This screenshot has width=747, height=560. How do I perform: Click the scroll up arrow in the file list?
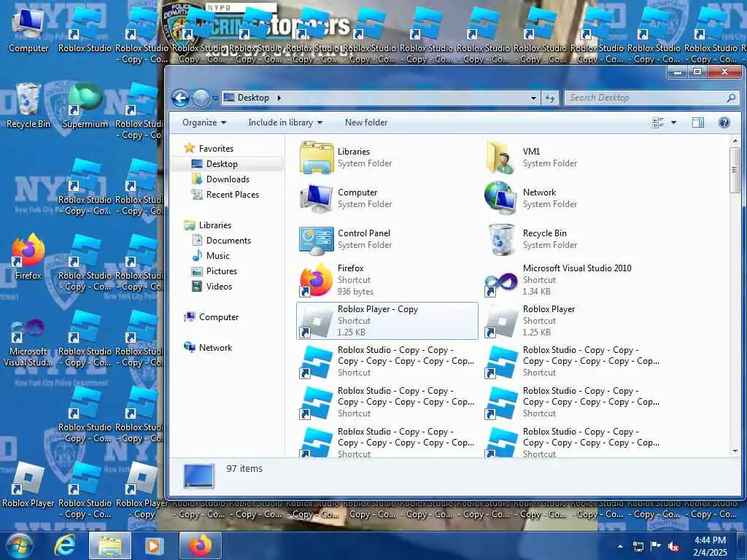coord(735,141)
